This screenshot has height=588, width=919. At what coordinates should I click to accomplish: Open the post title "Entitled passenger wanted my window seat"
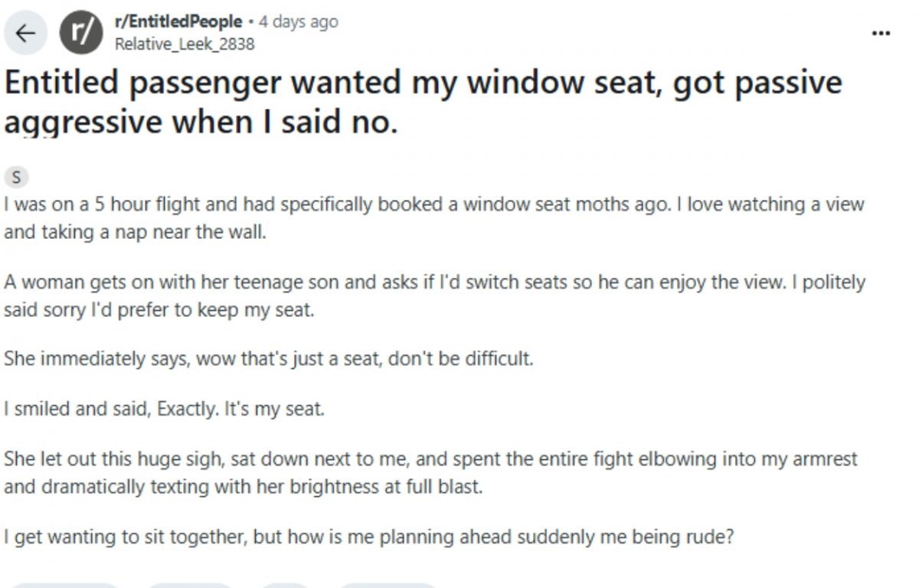(423, 103)
